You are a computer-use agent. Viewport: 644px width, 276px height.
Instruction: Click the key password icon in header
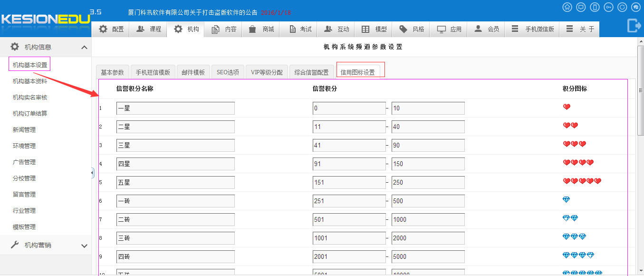608,7
